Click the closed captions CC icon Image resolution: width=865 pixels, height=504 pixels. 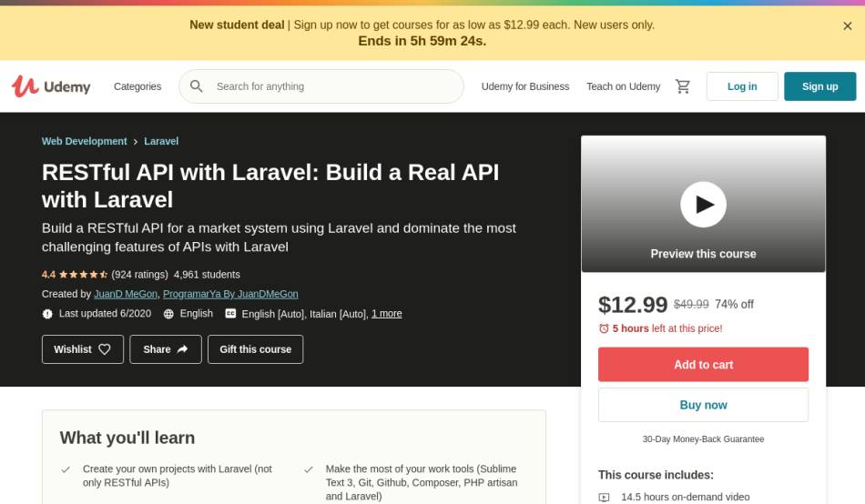[x=230, y=313]
